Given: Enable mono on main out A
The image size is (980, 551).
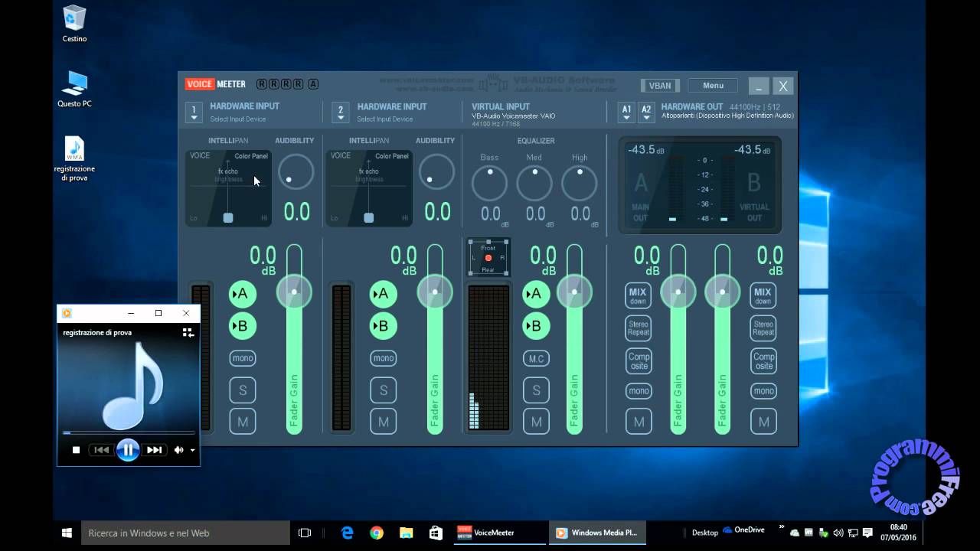Looking at the screenshot, I should pos(638,391).
